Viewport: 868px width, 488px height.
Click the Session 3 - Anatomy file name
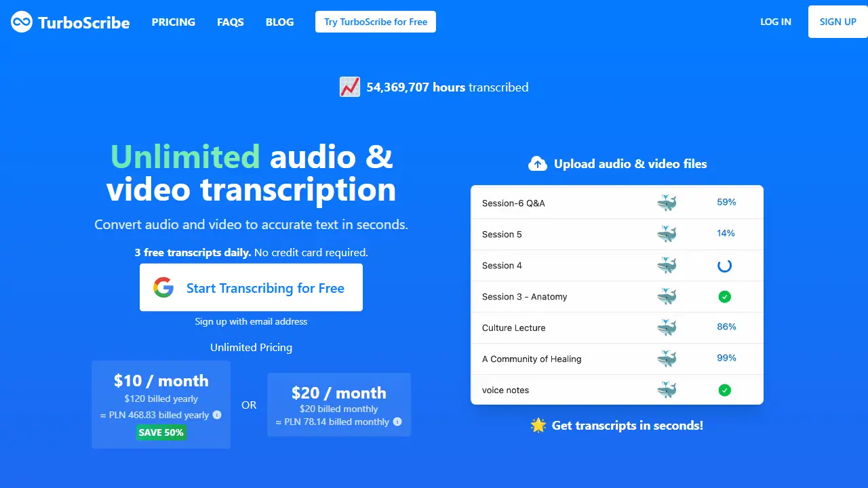pos(525,297)
